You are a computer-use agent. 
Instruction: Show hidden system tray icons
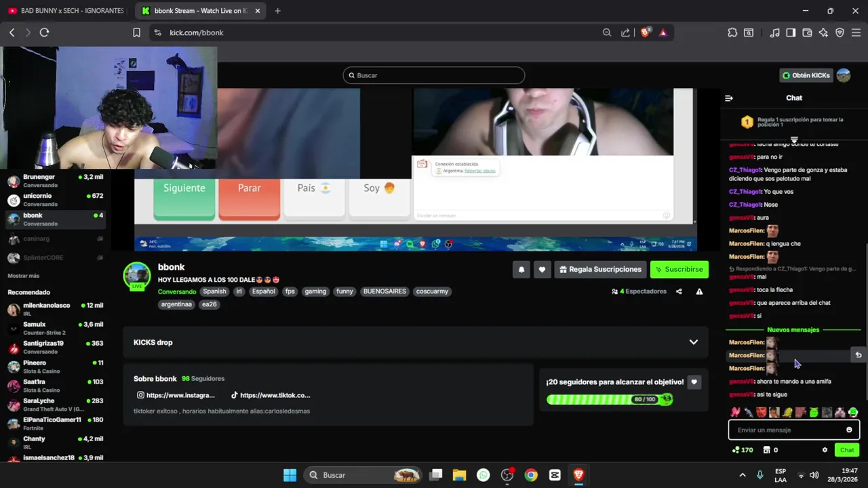pos(743,475)
